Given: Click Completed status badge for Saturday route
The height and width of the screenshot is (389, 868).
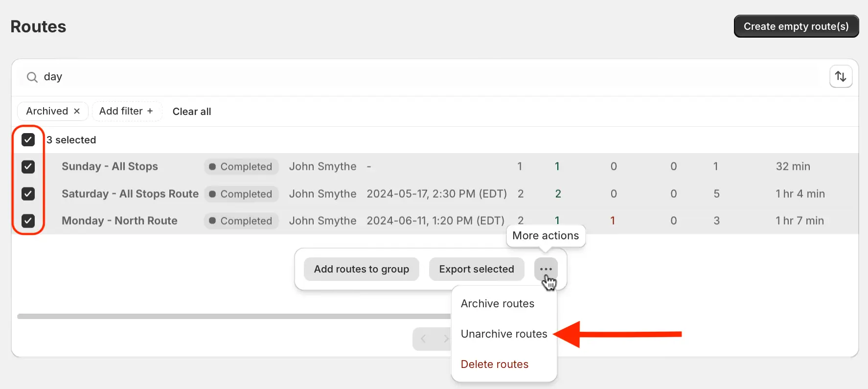Looking at the screenshot, I should [241, 194].
